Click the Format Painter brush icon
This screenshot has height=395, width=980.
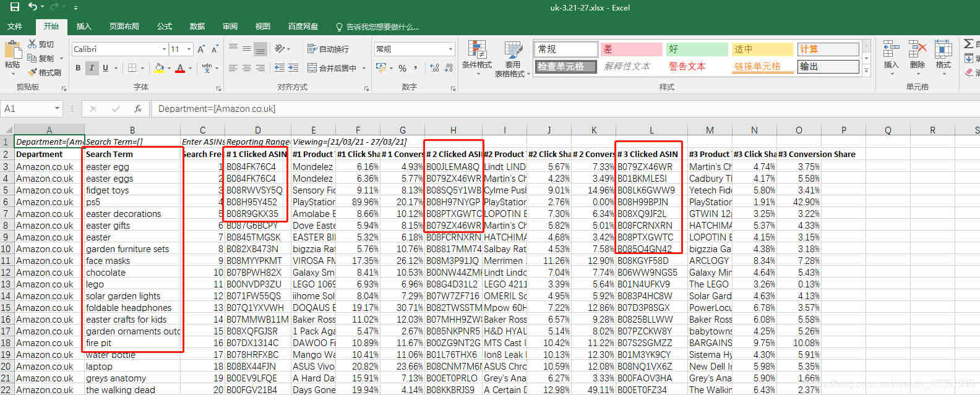tap(33, 72)
